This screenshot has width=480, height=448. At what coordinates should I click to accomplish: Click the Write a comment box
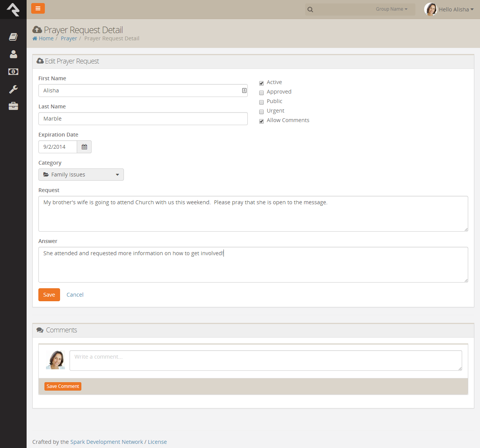266,361
